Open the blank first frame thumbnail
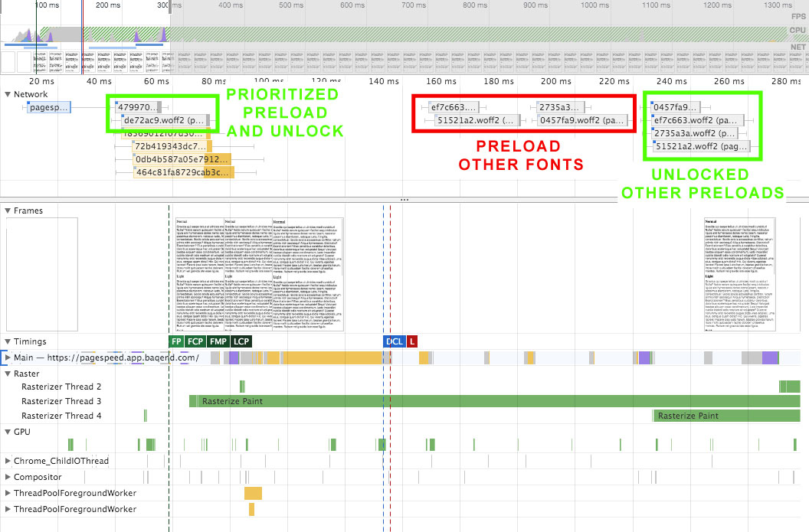The width and height of the screenshot is (809, 532). pyautogui.click(x=42, y=274)
